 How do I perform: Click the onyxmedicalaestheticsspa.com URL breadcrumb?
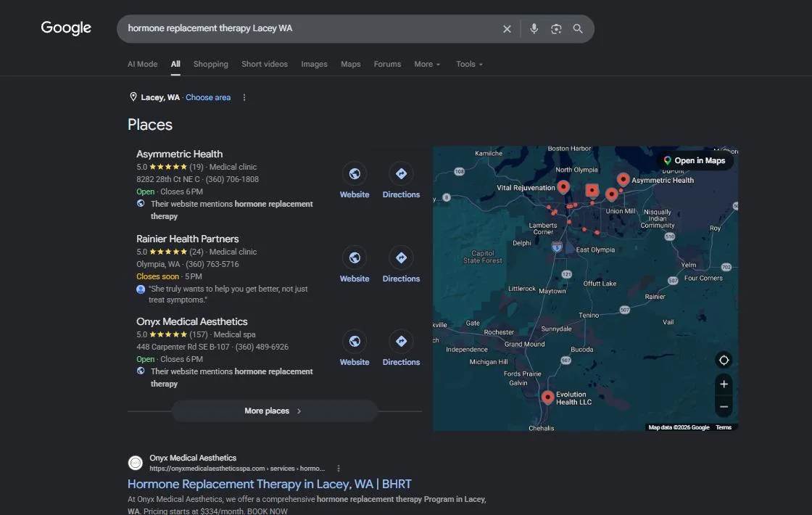(x=237, y=469)
